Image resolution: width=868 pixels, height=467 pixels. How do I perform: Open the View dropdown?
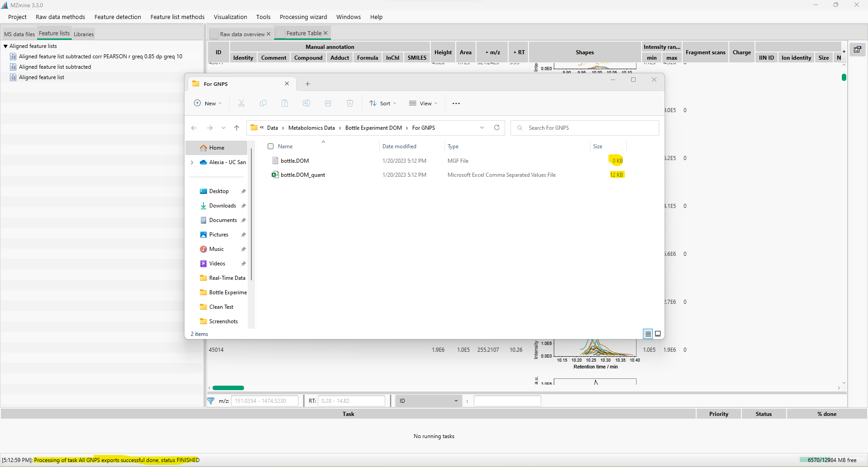click(423, 103)
